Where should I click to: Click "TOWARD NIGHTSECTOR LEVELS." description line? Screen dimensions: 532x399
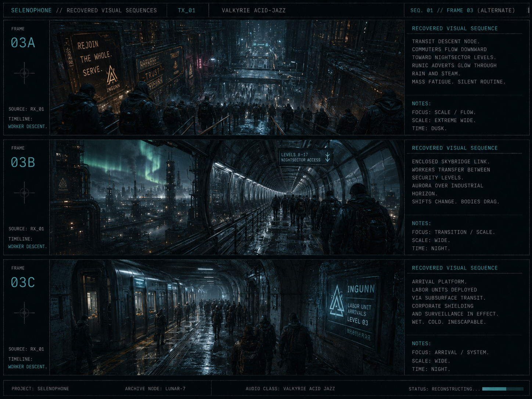[x=454, y=58]
